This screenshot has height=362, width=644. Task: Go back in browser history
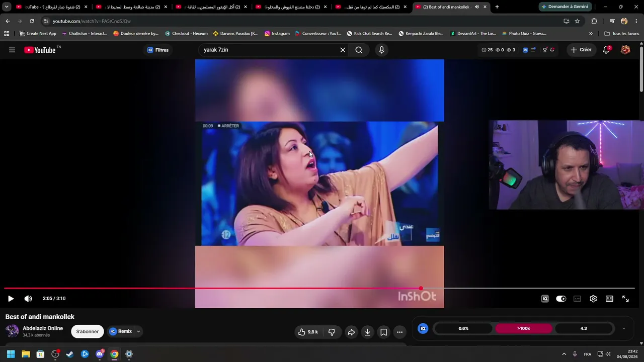coord(8,21)
